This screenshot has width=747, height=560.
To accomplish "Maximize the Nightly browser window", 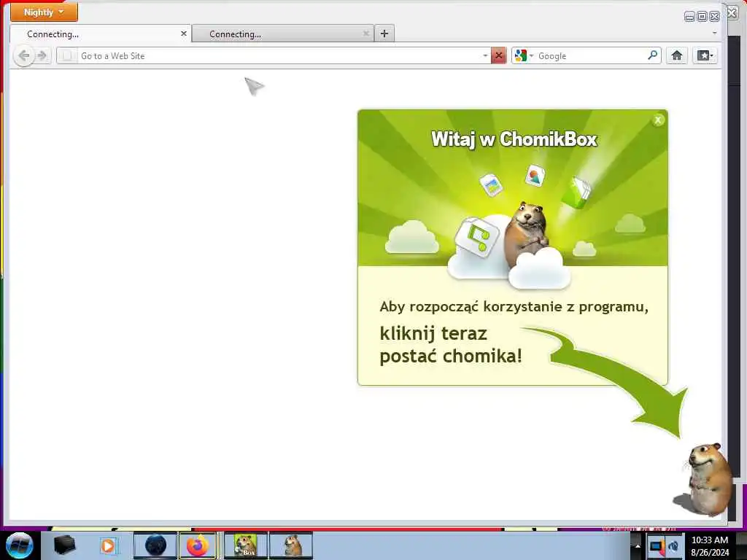I will click(x=703, y=16).
